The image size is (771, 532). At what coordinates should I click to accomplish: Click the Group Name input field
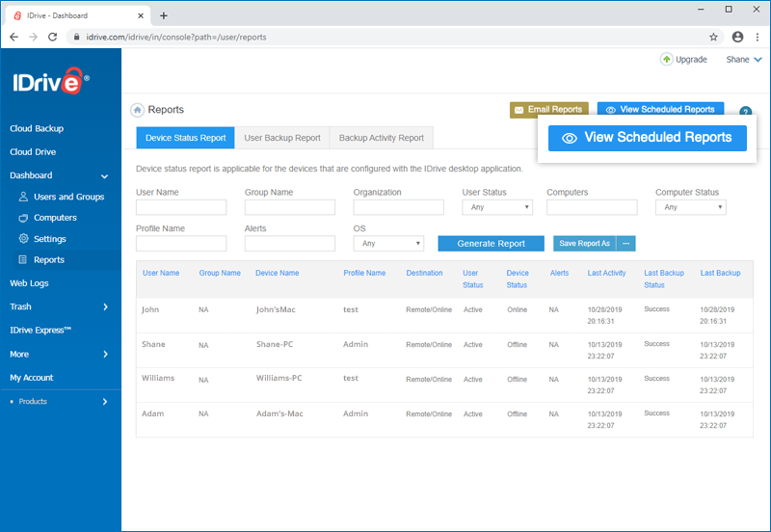[x=290, y=207]
